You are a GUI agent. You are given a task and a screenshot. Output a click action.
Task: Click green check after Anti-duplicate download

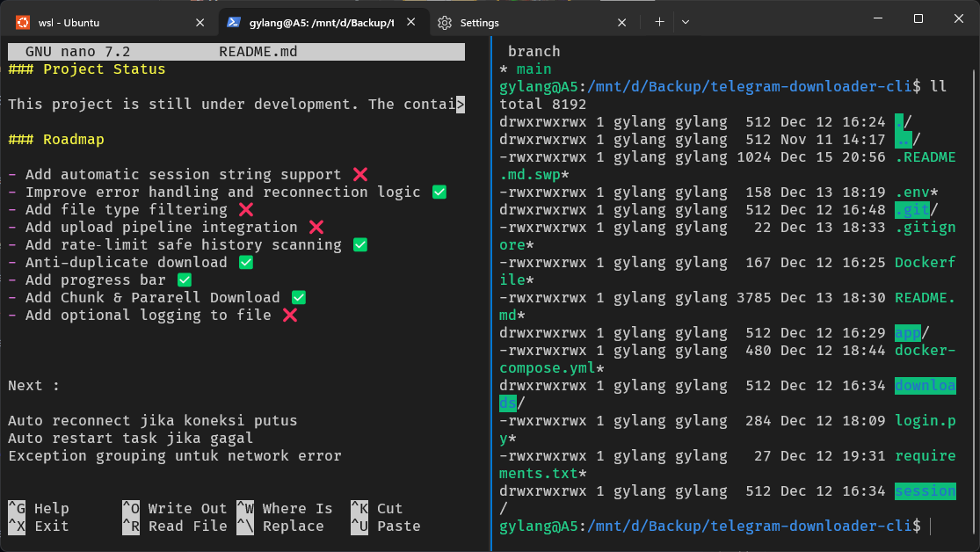pyautogui.click(x=246, y=262)
